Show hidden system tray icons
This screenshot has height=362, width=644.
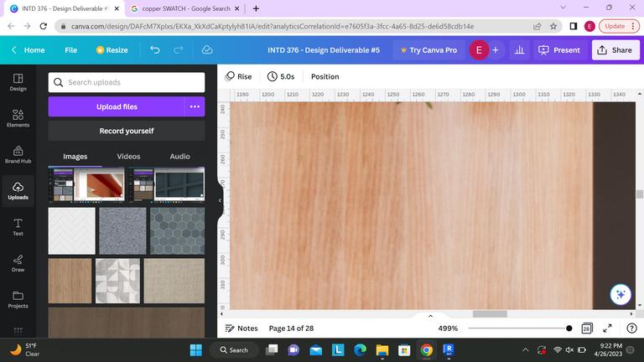[x=525, y=350]
